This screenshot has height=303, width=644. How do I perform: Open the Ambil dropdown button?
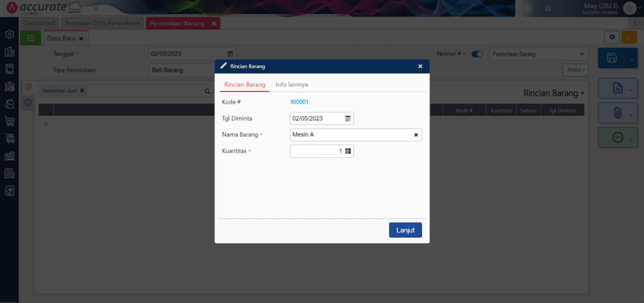[575, 70]
